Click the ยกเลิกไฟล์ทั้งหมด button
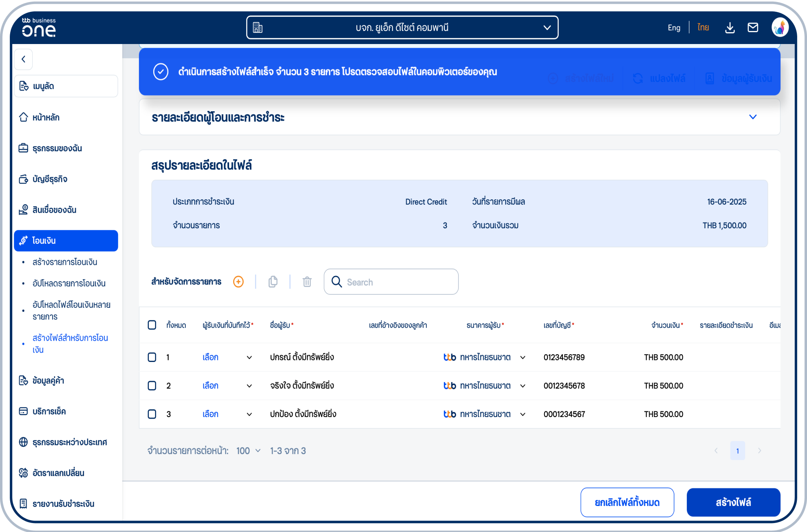807x532 pixels. click(627, 502)
